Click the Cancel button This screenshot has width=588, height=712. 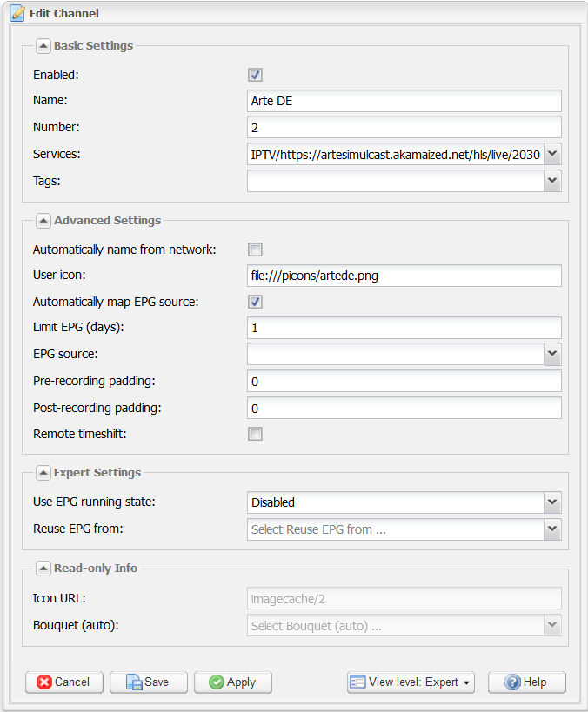(x=64, y=682)
